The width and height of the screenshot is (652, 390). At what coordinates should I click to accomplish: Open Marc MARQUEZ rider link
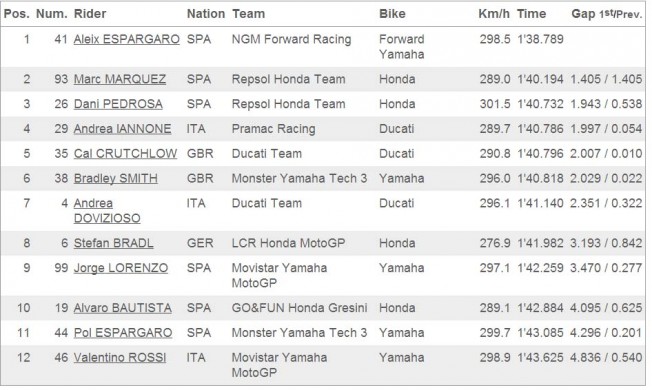[120, 79]
